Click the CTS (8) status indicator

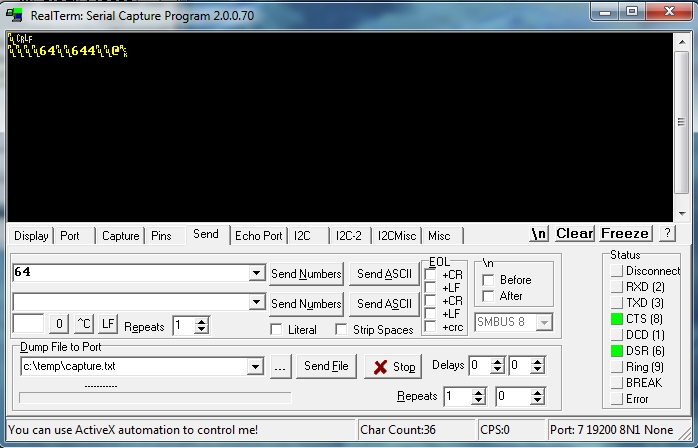click(x=618, y=319)
